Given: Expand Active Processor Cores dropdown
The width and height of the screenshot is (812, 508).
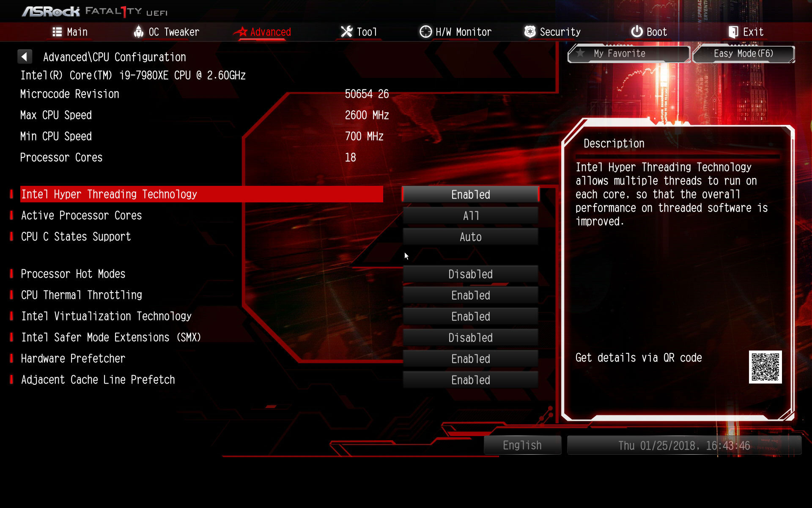Looking at the screenshot, I should tap(470, 215).
